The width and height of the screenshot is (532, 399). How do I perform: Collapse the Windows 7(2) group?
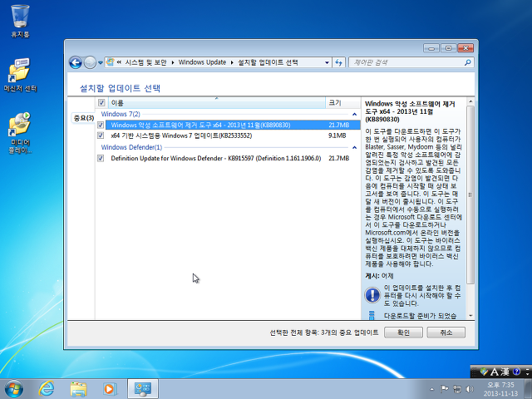point(354,115)
